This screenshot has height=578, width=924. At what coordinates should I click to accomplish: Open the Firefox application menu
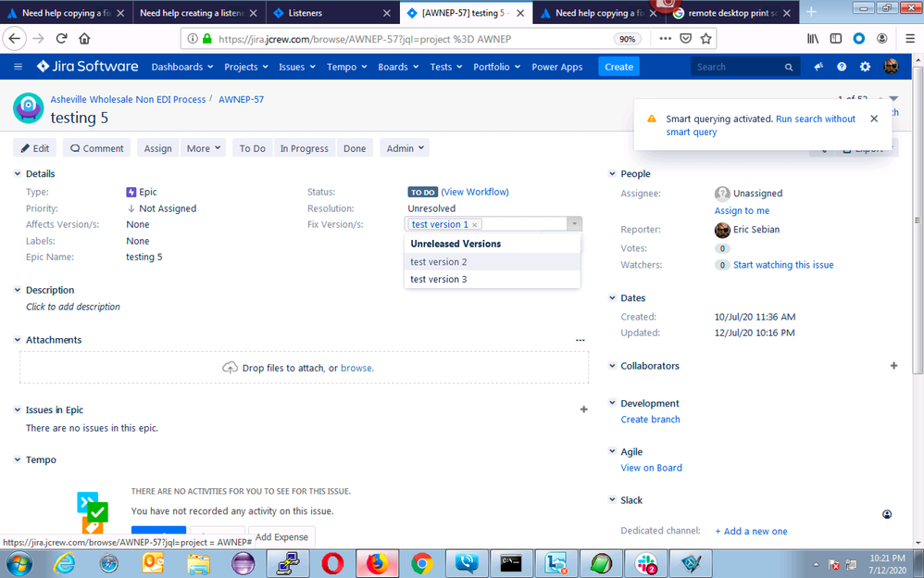point(910,39)
